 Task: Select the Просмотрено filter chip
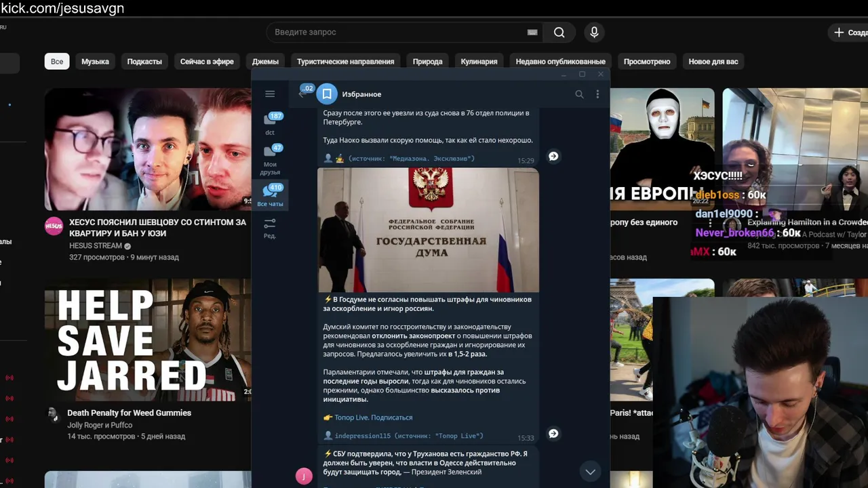coord(647,61)
